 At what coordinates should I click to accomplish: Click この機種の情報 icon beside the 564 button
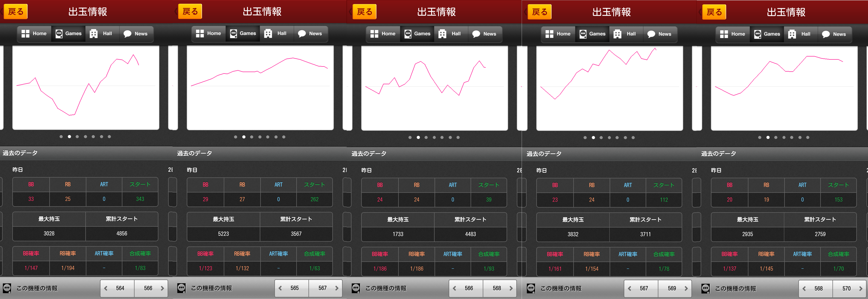coord(7,288)
